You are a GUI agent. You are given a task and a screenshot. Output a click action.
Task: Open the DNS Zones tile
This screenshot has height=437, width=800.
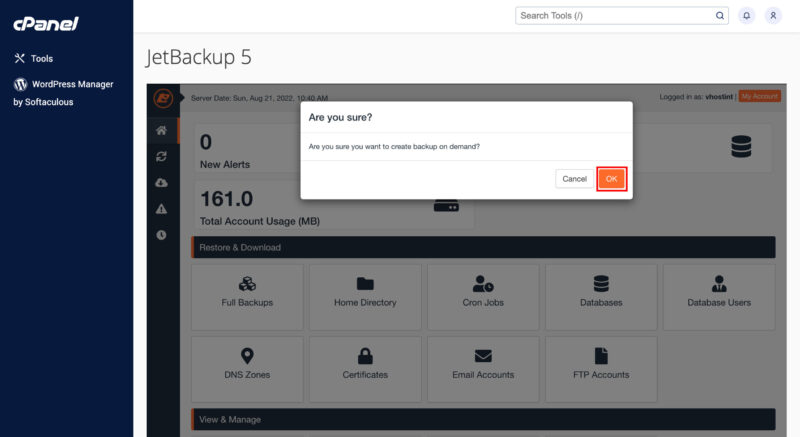point(247,369)
